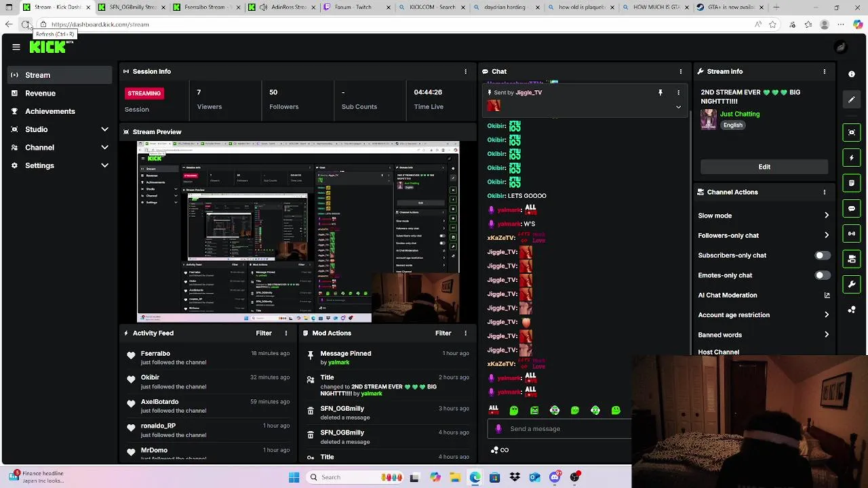The height and width of the screenshot is (488, 868).
Task: Click the browser address bar URL
Action: (x=100, y=24)
